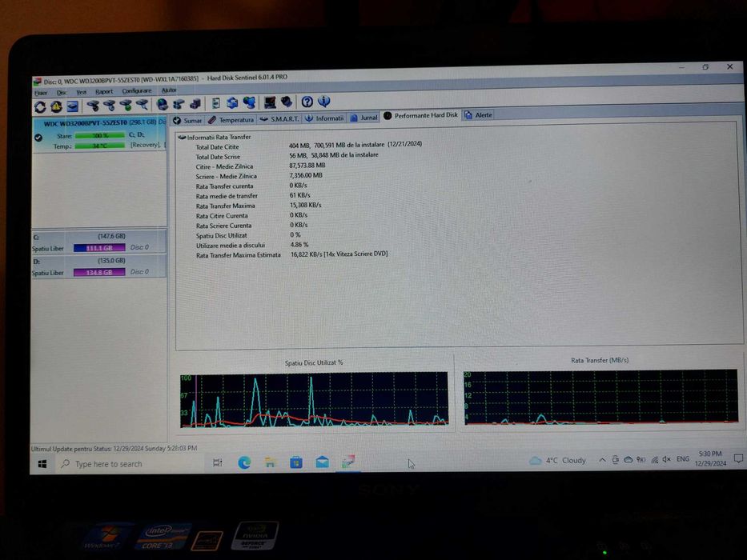Image resolution: width=747 pixels, height=560 pixels.
Task: Click the Rata Transfer (MB/s) graph
Action: 600,397
